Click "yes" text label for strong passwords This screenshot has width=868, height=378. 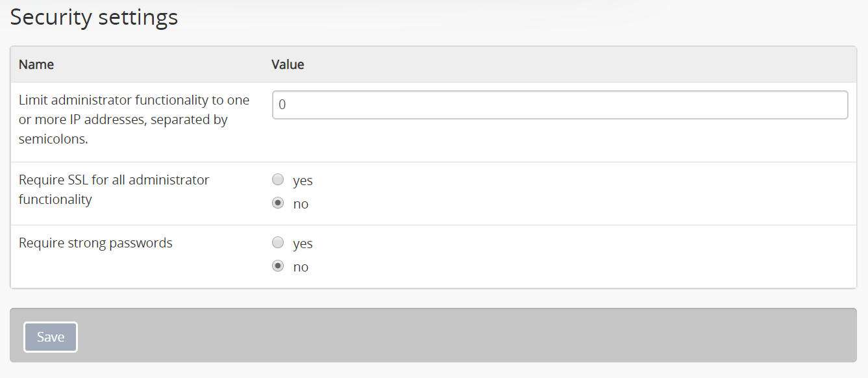pyautogui.click(x=303, y=244)
